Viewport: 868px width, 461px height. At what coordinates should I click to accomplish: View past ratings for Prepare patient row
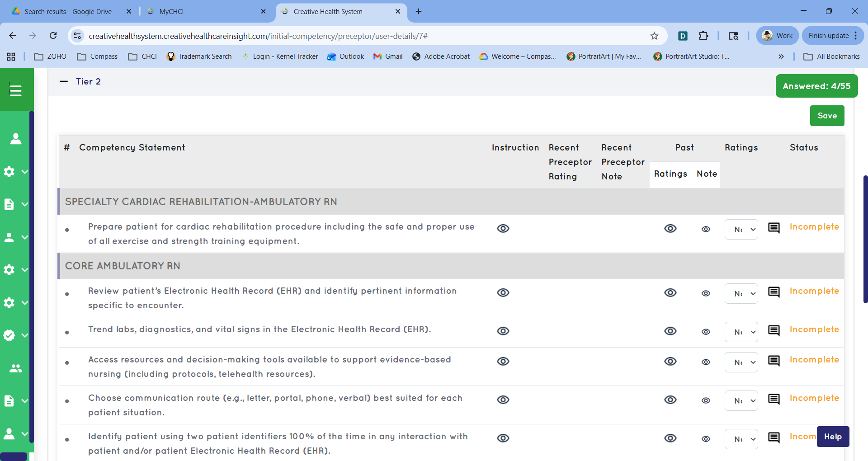tap(670, 228)
